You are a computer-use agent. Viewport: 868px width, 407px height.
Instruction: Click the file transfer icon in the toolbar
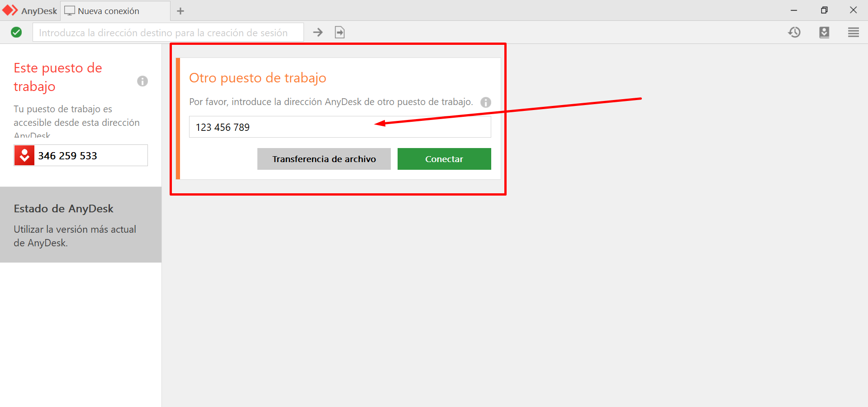(340, 32)
